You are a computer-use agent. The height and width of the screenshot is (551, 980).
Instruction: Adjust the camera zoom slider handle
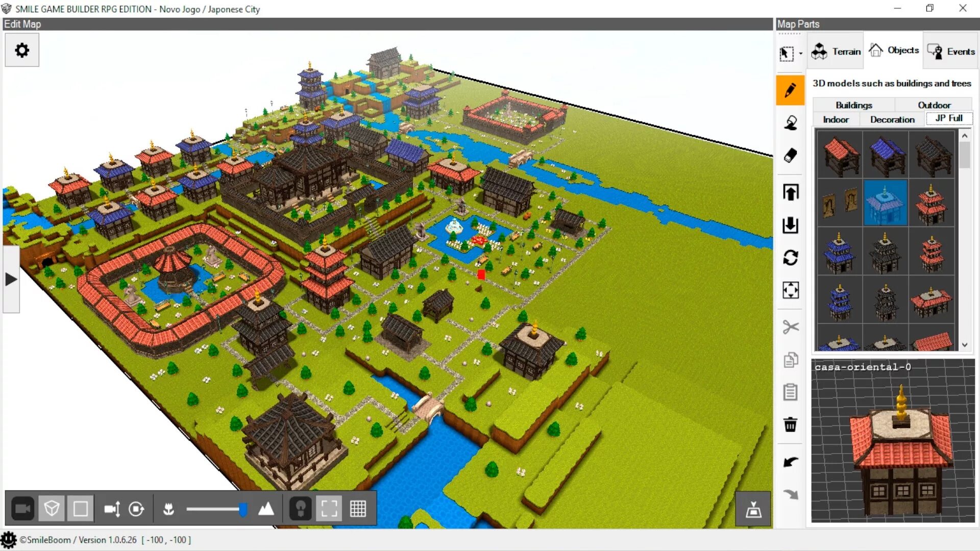tap(243, 509)
